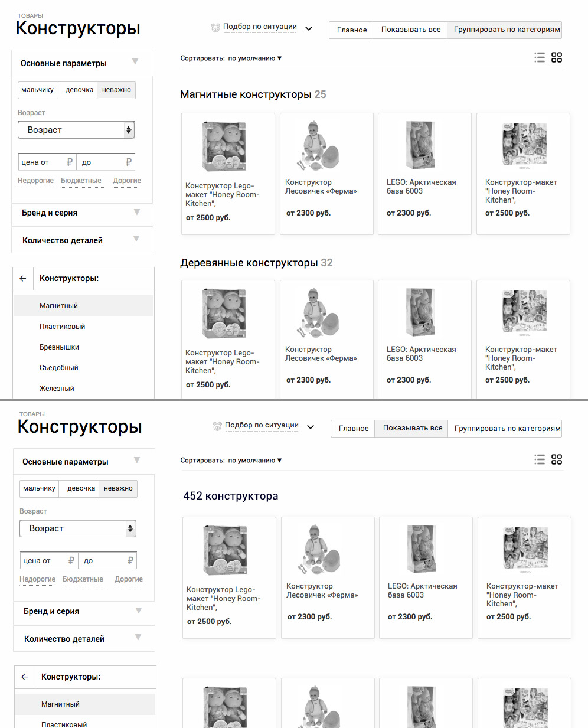Focus 'цена от' field in lower mockup
This screenshot has width=588, height=728.
pos(49,560)
